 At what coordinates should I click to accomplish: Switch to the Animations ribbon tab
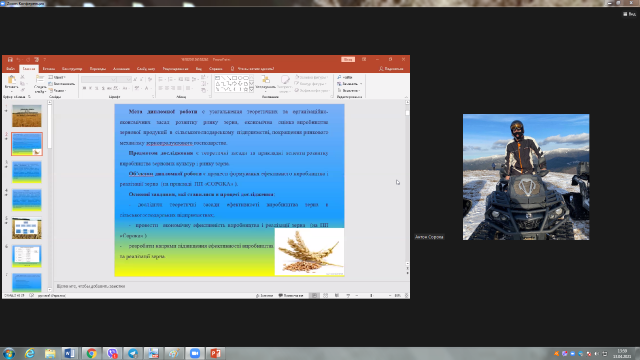click(x=121, y=69)
